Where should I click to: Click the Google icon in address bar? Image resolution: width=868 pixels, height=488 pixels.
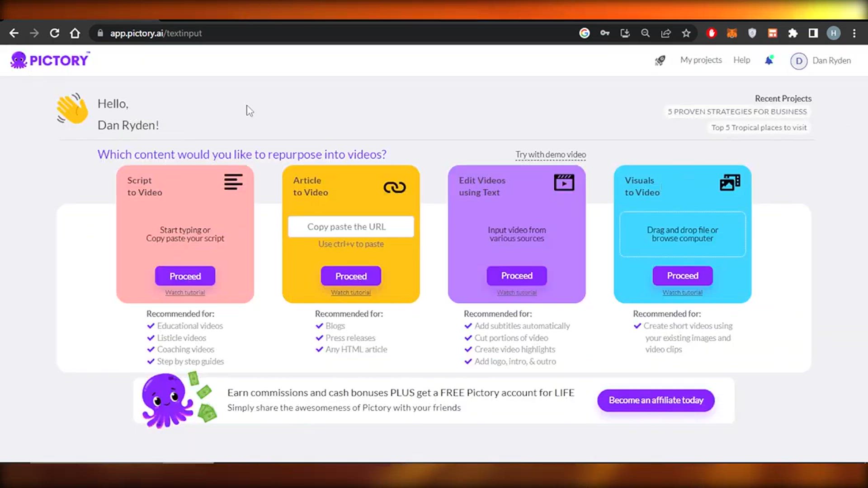[x=585, y=33]
